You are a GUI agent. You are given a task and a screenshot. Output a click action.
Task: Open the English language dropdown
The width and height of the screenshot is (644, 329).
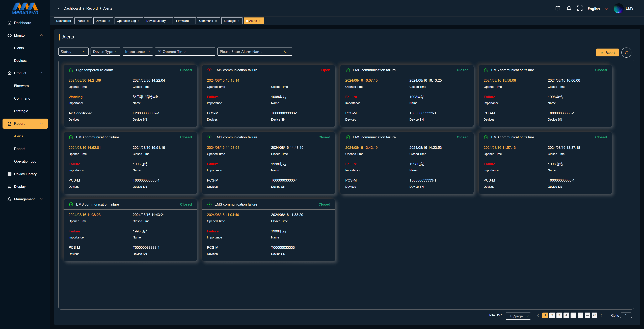[598, 9]
